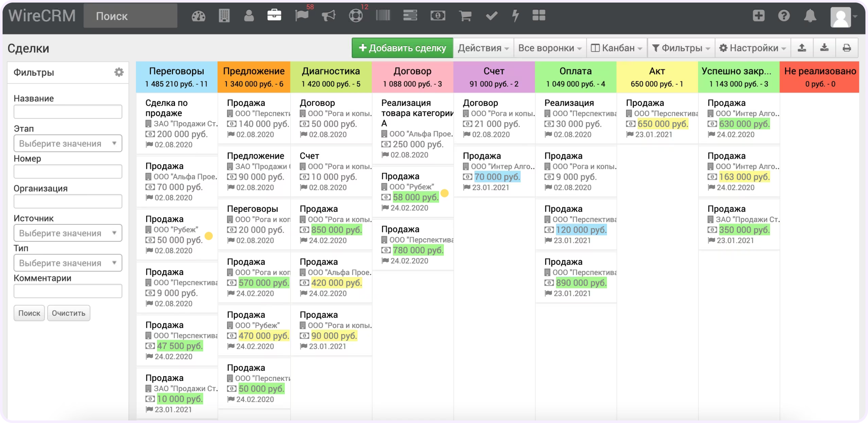Open the deals briefcase icon
The height and width of the screenshot is (423, 868).
[274, 16]
